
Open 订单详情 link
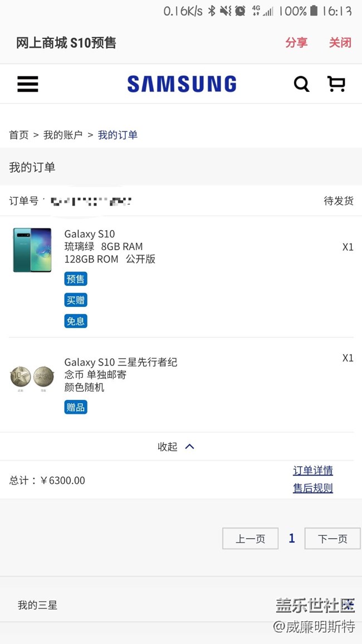click(312, 470)
